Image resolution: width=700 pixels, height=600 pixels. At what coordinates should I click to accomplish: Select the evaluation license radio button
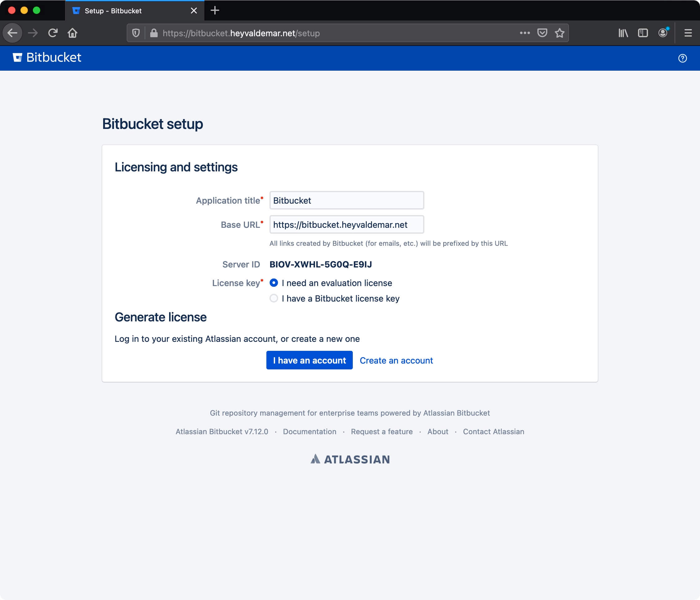point(273,283)
